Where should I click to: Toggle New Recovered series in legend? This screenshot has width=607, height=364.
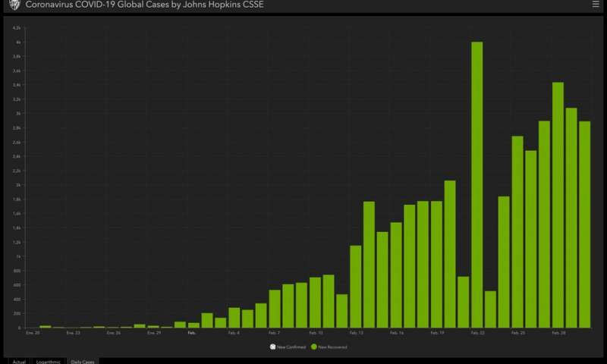point(329,347)
